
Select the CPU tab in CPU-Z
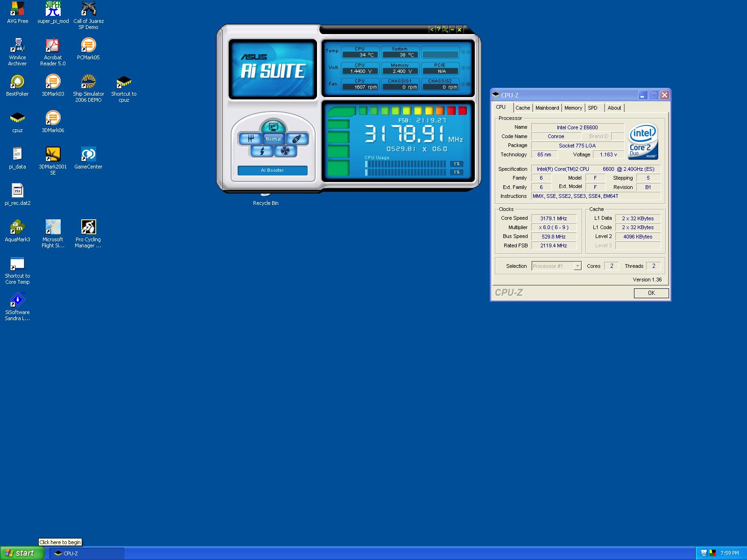click(501, 107)
